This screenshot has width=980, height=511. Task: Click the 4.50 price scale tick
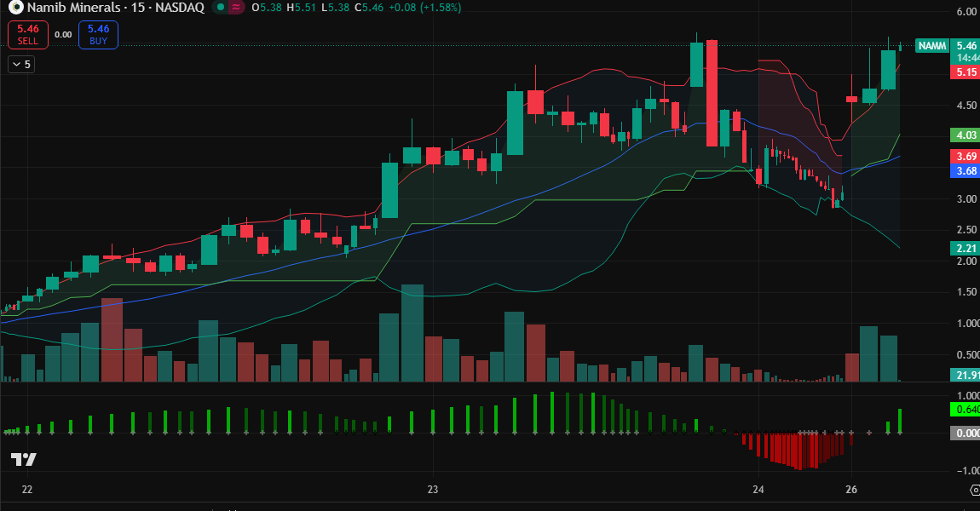click(x=967, y=106)
